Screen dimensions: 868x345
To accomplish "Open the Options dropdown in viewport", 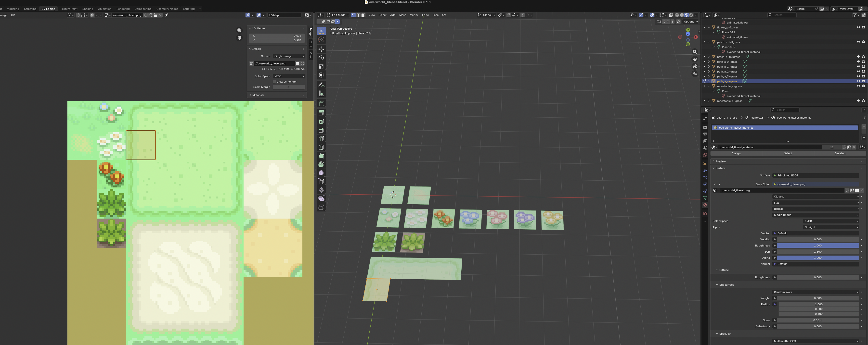I will (x=690, y=22).
